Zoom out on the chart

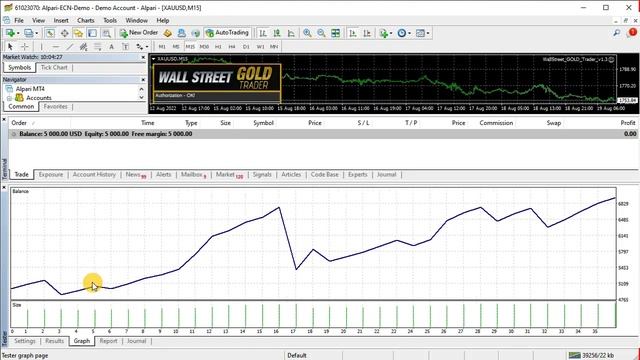[x=321, y=33]
